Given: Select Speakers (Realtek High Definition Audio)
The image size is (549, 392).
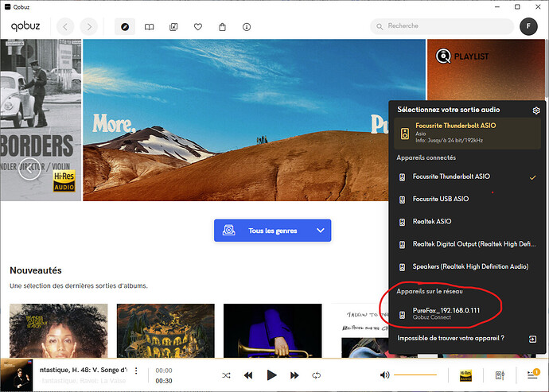Looking at the screenshot, I should point(467,266).
